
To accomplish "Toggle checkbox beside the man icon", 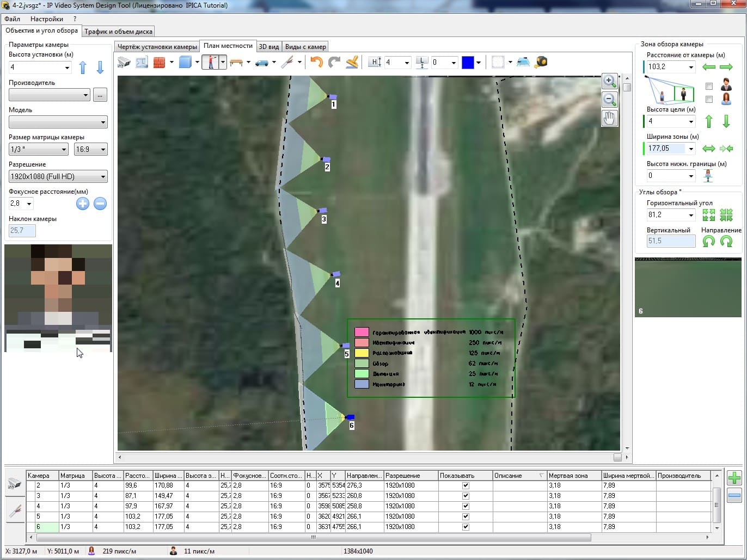I will [709, 86].
